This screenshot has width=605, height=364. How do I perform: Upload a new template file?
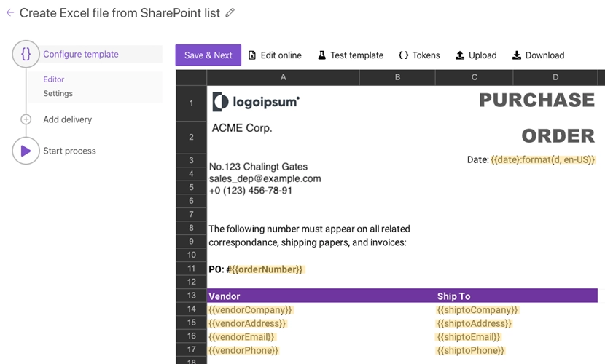pos(475,55)
